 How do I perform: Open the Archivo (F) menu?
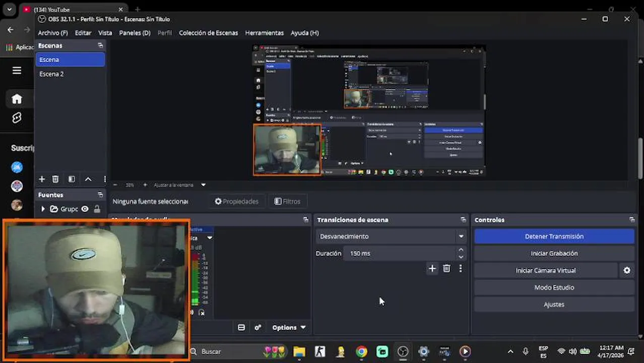click(53, 33)
